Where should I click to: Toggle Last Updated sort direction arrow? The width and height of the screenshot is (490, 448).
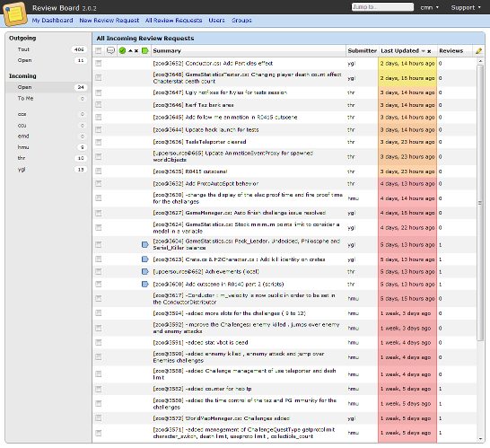424,51
